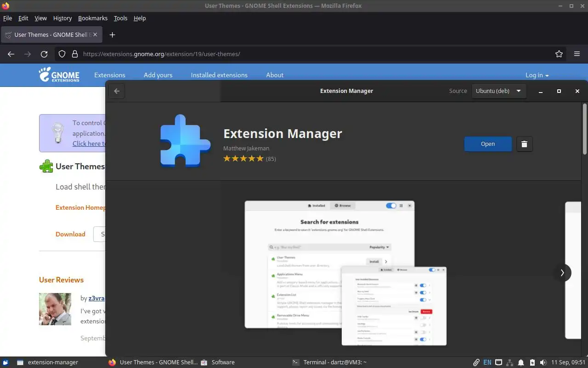
Task: Open the Extension Manager app
Action: click(488, 144)
